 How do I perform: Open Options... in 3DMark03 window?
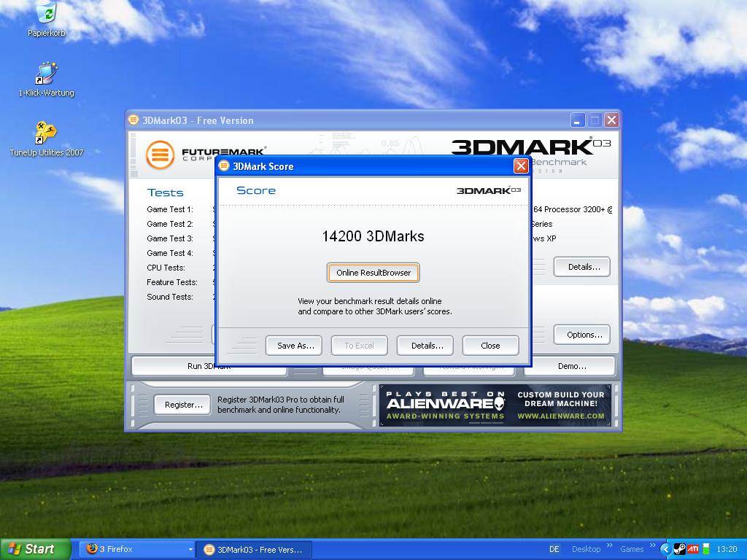pyautogui.click(x=582, y=335)
